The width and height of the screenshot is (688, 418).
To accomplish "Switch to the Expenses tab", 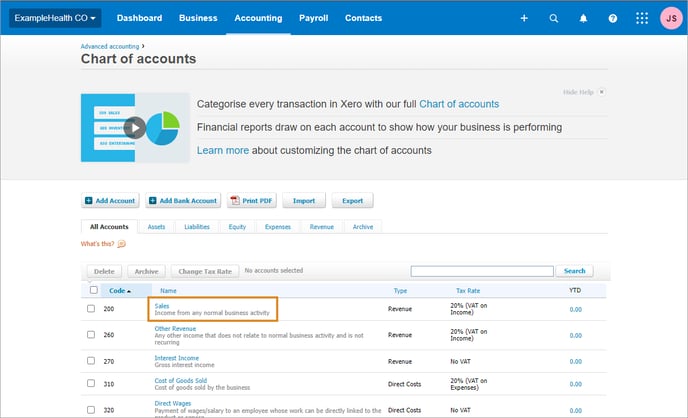I will (278, 227).
